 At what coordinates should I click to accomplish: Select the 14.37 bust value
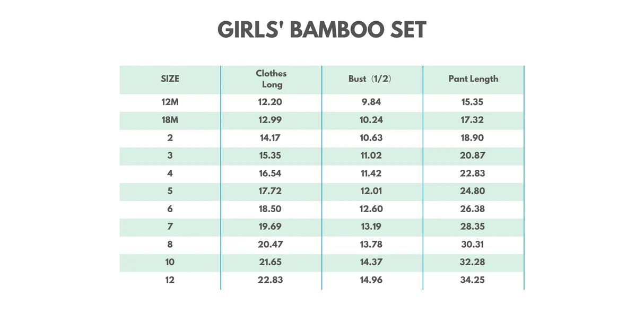371,262
